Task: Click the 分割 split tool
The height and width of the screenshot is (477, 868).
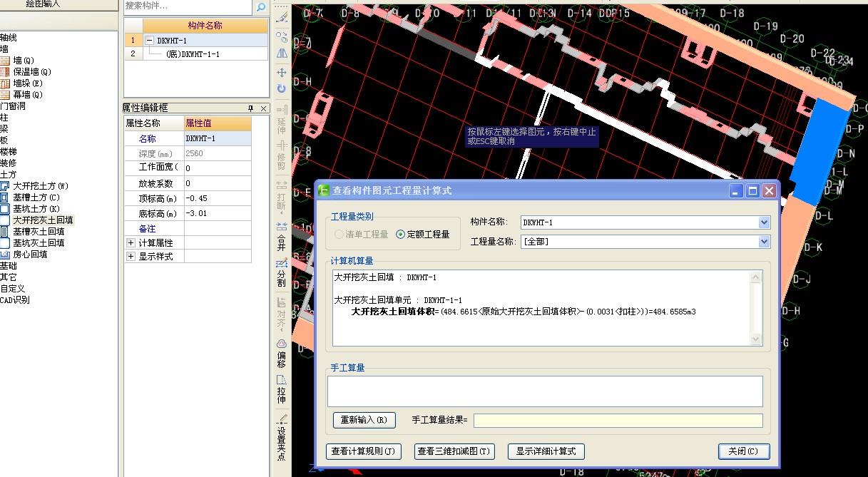Action: click(x=281, y=273)
